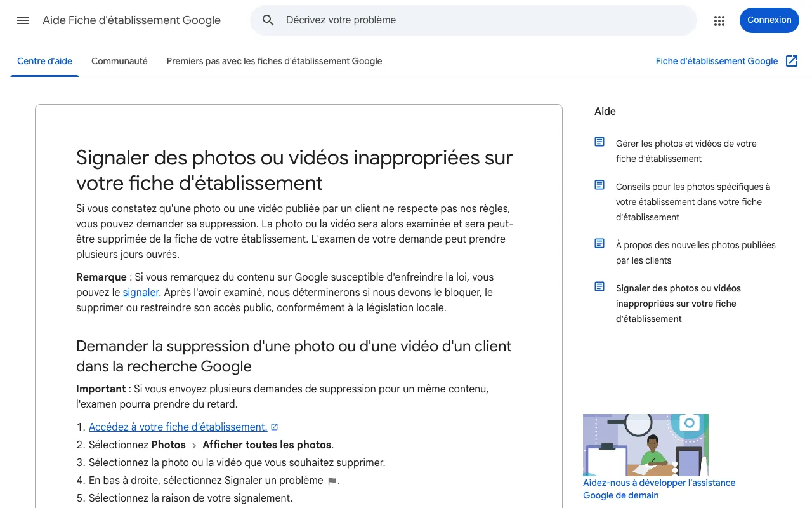The width and height of the screenshot is (812, 508).
Task: Click external link icon after Accédez à votre fiche
Action: [x=275, y=427]
